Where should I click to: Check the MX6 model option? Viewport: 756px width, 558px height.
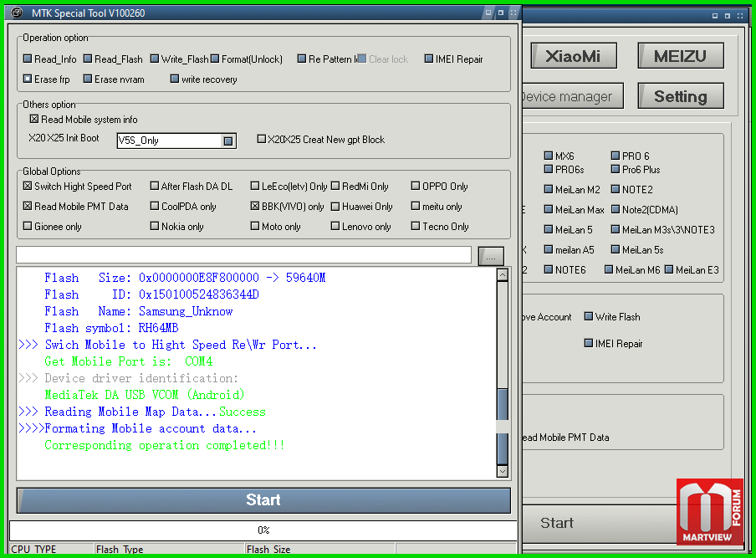549,156
